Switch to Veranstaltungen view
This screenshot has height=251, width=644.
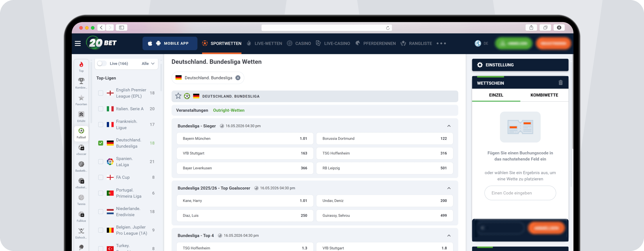click(192, 110)
